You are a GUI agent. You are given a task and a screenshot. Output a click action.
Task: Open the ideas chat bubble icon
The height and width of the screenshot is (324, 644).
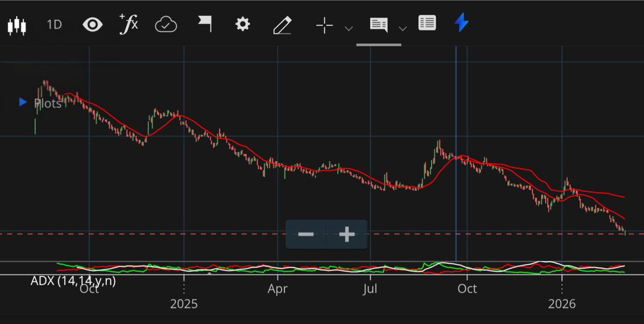click(x=380, y=23)
